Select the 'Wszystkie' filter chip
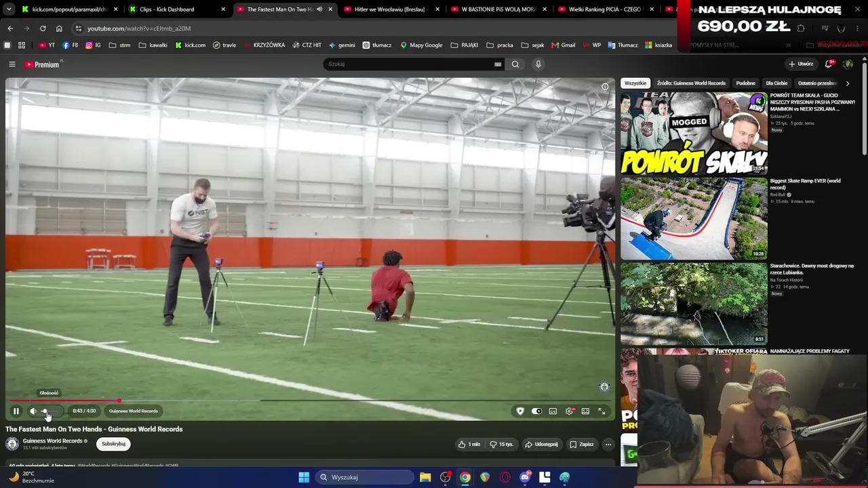 [x=635, y=83]
